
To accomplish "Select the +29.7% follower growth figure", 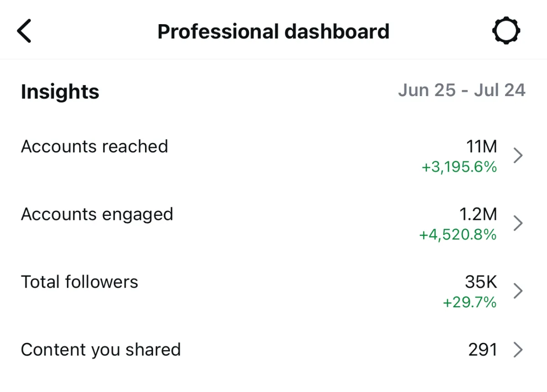I will [470, 302].
